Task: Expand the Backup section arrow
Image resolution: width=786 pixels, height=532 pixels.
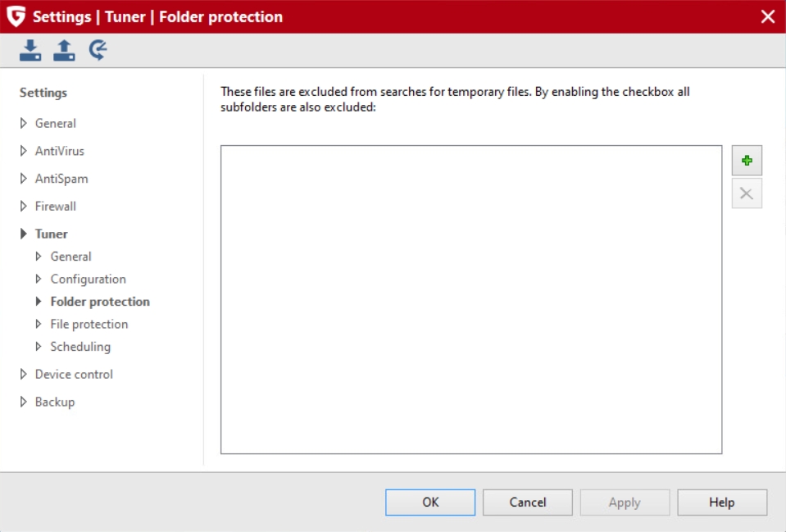Action: tap(23, 402)
